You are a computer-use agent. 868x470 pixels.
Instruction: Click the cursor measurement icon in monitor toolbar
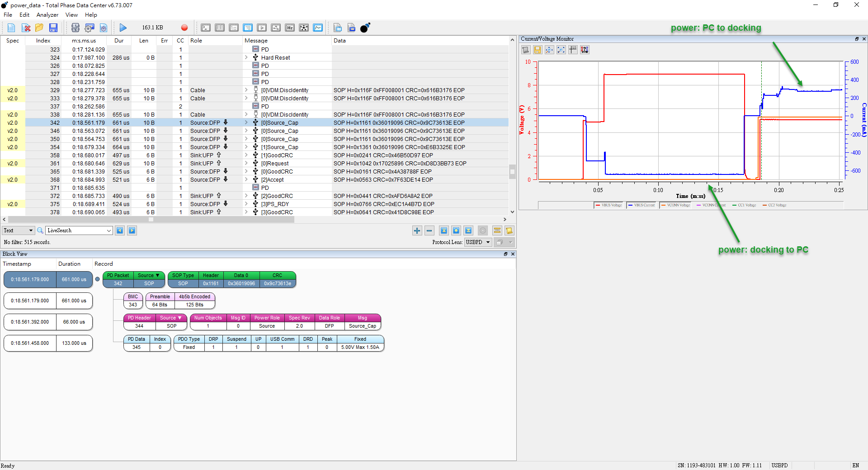573,50
